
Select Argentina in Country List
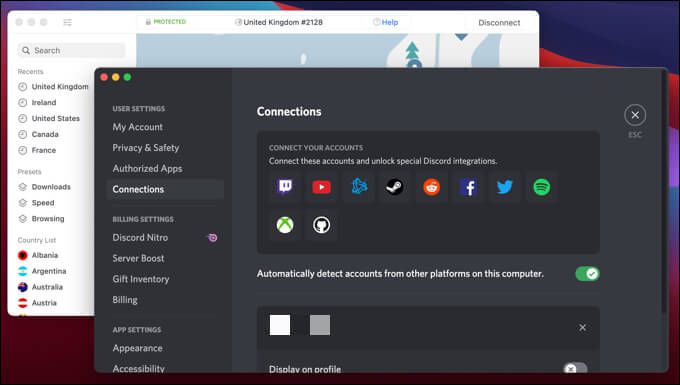pos(49,271)
